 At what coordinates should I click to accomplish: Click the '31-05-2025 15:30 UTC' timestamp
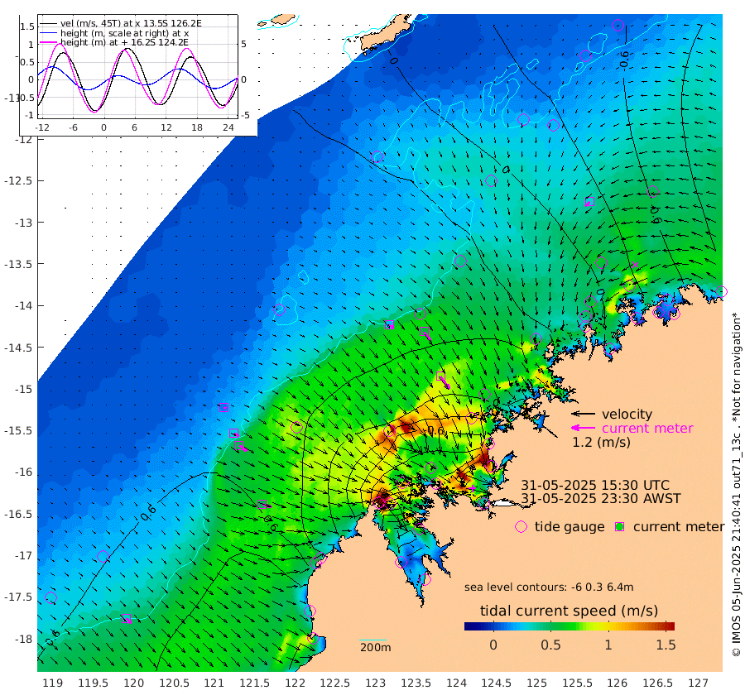point(595,486)
